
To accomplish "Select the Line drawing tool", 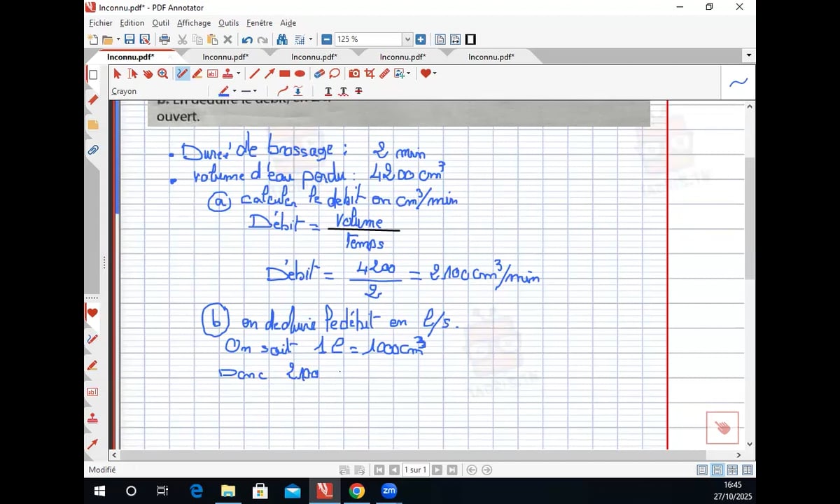I will [255, 73].
